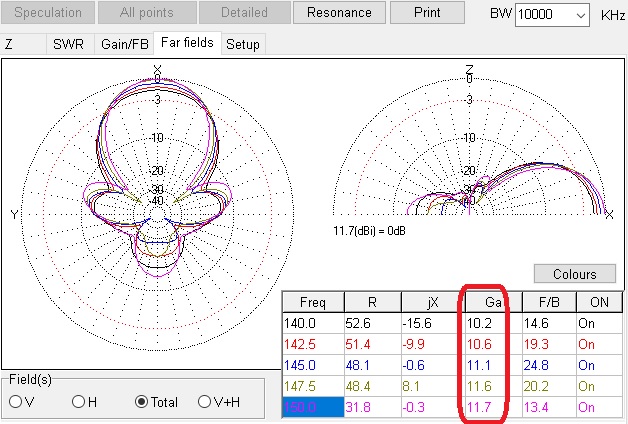Click the Detailed button
The image size is (628, 424).
243,13
